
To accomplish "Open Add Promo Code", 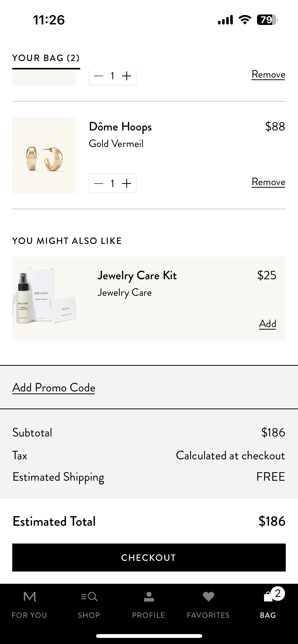I will click(54, 388).
